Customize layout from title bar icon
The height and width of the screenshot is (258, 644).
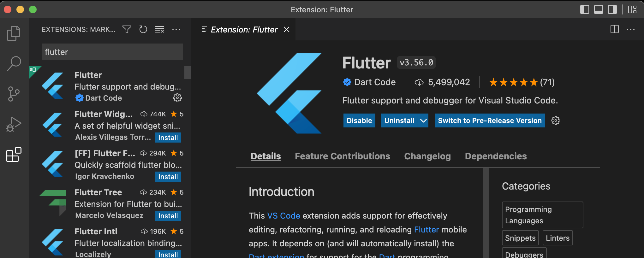point(632,9)
